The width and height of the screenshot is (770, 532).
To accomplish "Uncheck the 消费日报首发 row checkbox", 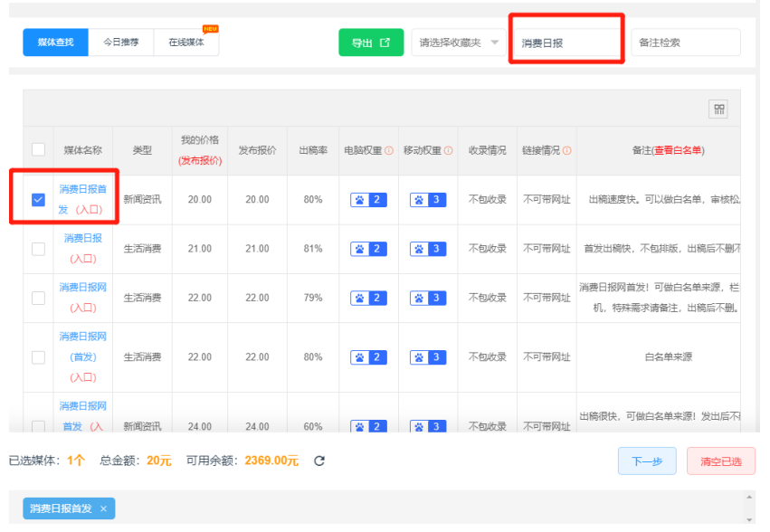I will pos(38,200).
